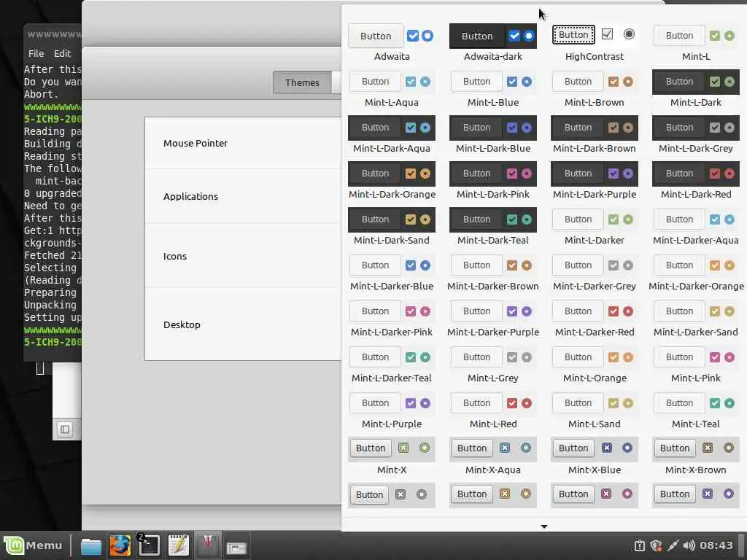The image size is (747, 560).
Task: Pick the Mint-L-Darker-Teal theme
Action: tap(392, 365)
